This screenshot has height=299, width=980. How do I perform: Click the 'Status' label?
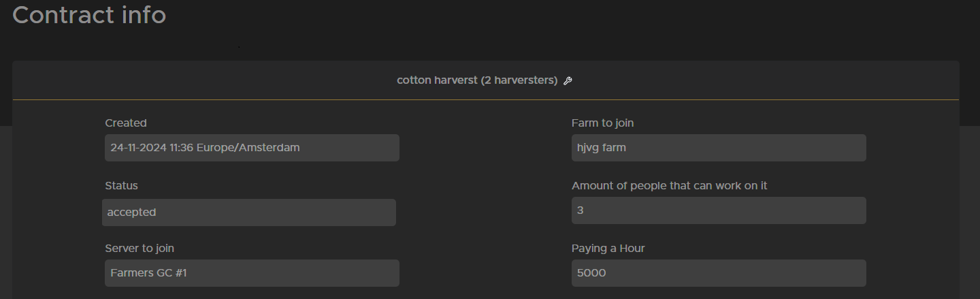[x=121, y=186]
